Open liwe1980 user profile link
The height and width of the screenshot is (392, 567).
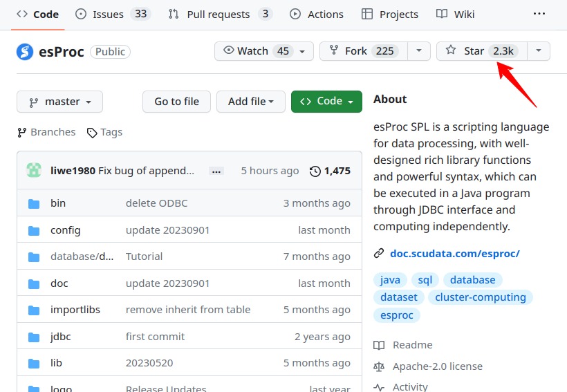pos(73,171)
